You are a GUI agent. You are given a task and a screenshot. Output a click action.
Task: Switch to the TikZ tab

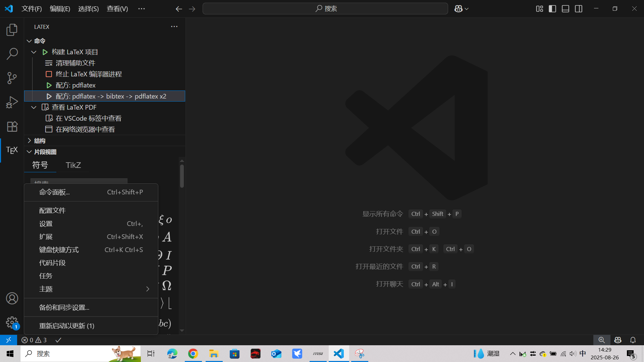click(73, 165)
